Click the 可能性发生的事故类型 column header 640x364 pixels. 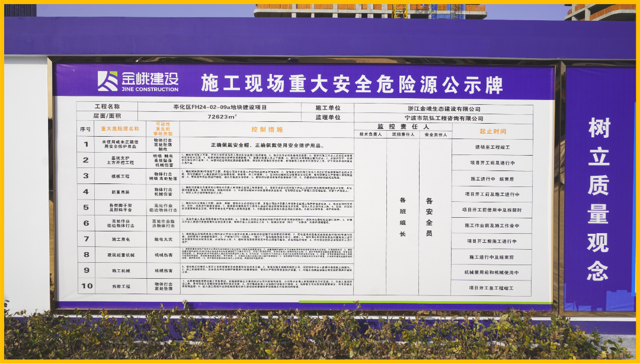163,129
